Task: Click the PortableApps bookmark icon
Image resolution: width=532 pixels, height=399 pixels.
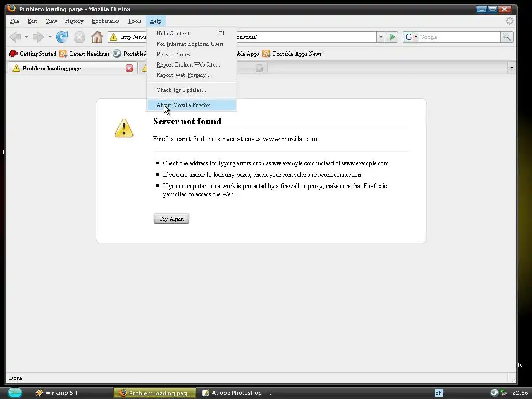Action: (117, 54)
